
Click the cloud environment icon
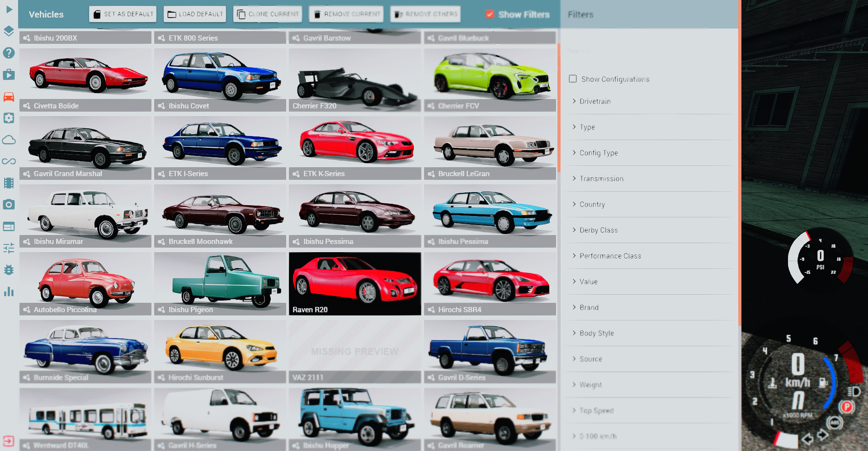(x=9, y=140)
